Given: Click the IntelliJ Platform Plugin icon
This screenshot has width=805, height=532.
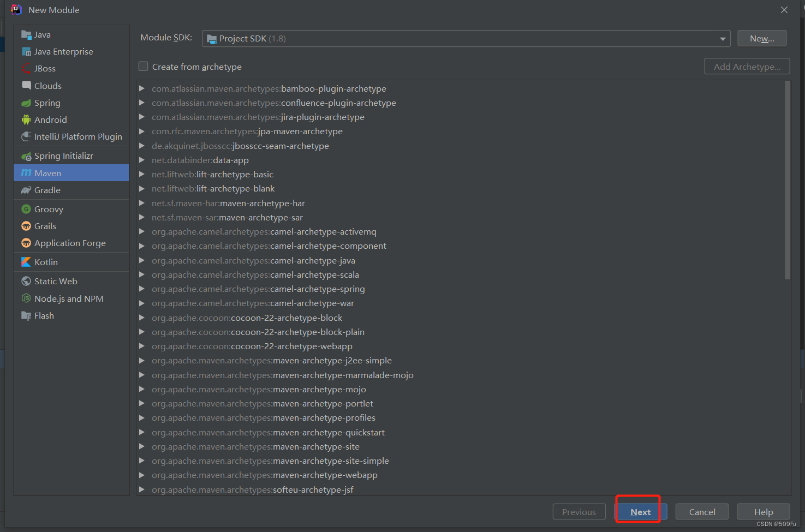Looking at the screenshot, I should point(26,136).
